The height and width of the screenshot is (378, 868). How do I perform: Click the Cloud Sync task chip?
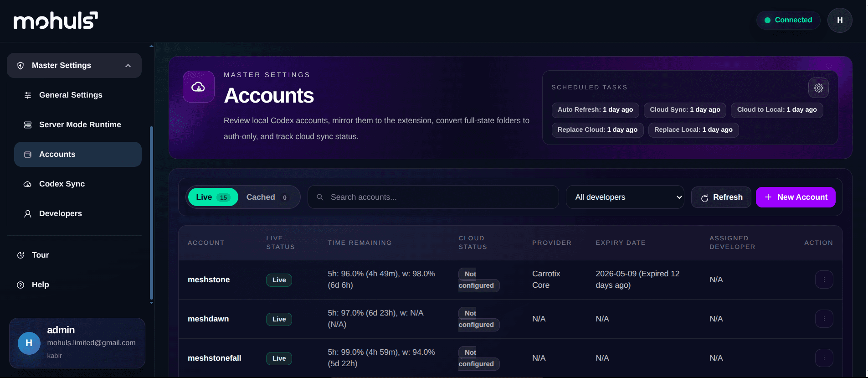click(x=685, y=110)
